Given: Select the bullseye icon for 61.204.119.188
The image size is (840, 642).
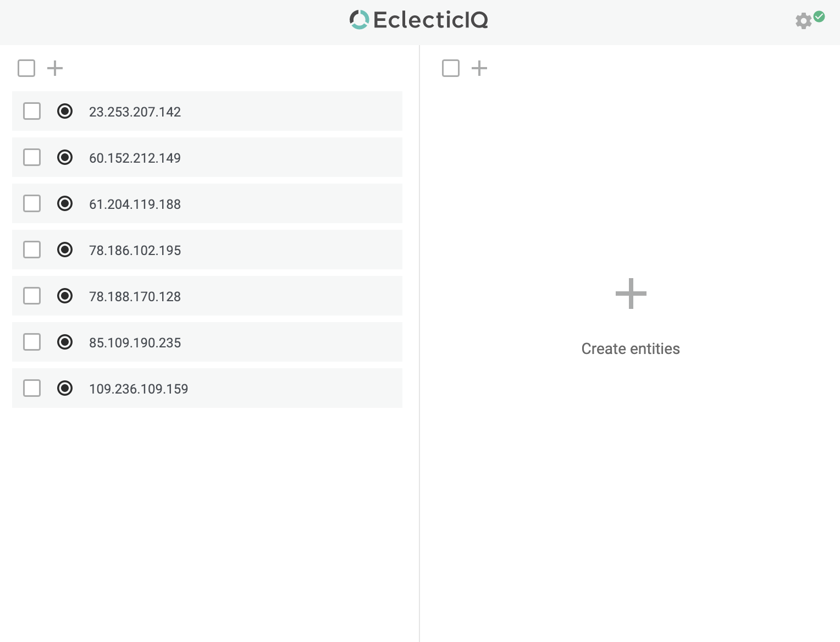Looking at the screenshot, I should [x=64, y=203].
